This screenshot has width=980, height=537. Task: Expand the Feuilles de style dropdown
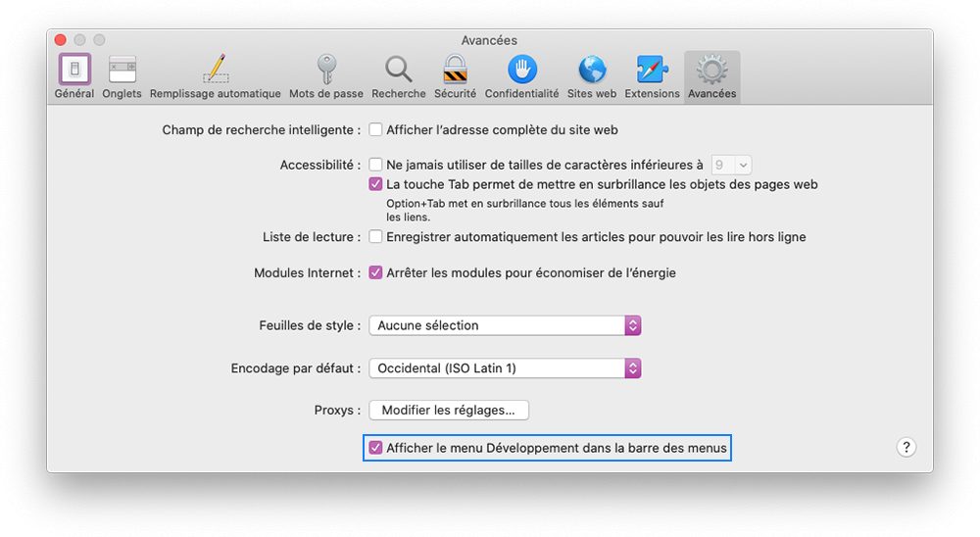point(505,325)
